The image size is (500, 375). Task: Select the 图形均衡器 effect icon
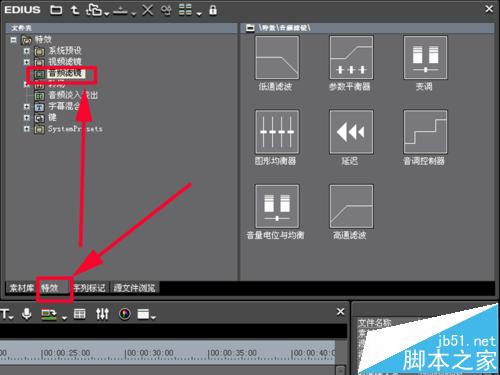[277, 132]
